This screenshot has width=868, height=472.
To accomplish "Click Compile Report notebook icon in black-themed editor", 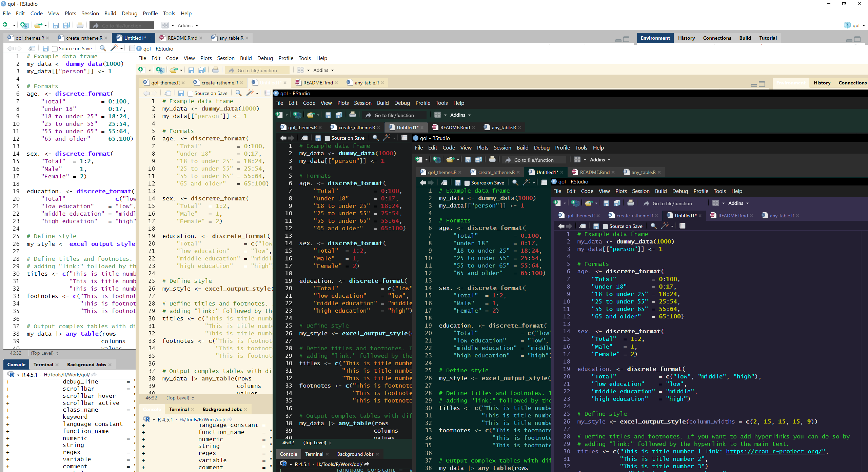I will coord(404,138).
